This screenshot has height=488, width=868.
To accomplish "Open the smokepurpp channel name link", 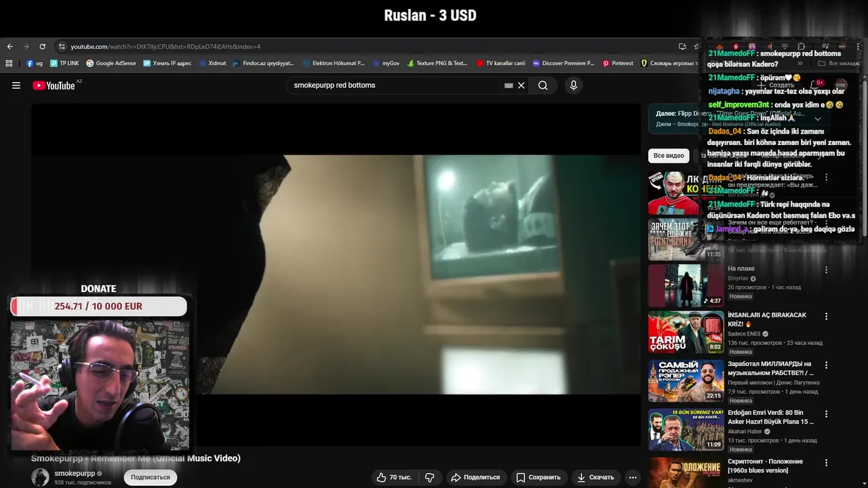I will tap(75, 474).
